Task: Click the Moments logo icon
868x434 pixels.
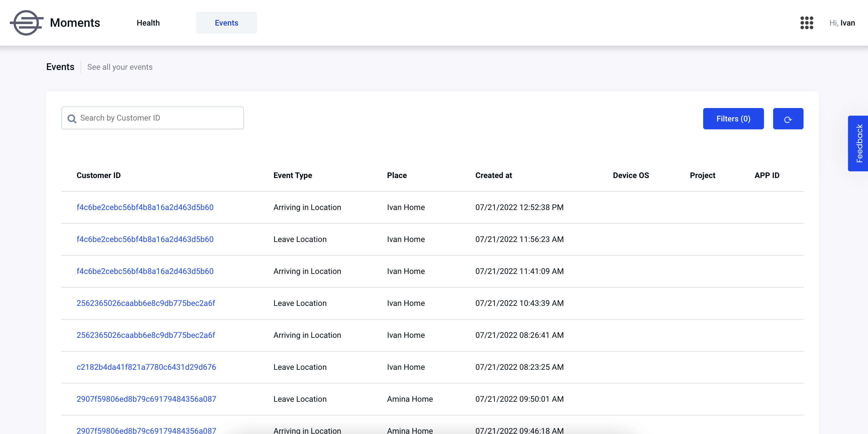Action: point(27,23)
